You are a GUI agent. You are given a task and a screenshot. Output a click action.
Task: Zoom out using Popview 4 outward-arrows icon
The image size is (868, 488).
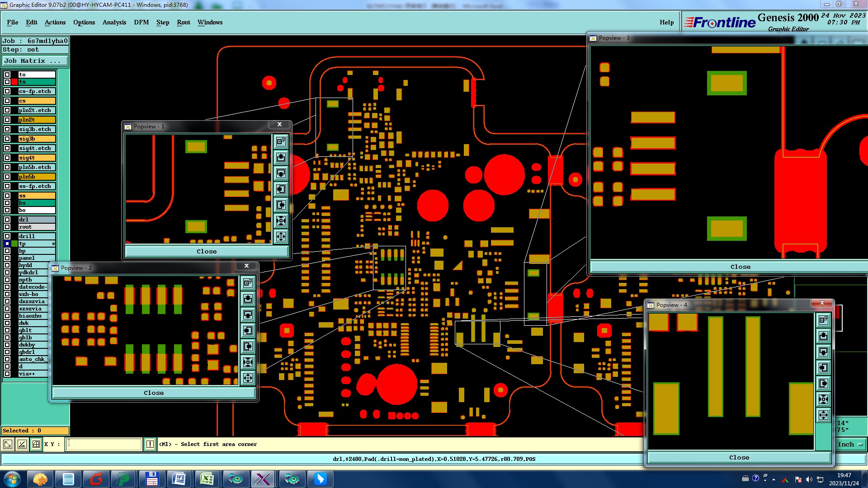(x=823, y=415)
